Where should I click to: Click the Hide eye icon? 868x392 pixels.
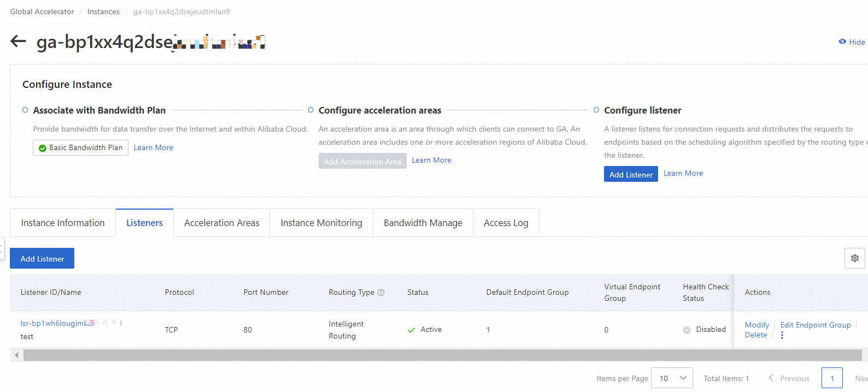coord(842,41)
